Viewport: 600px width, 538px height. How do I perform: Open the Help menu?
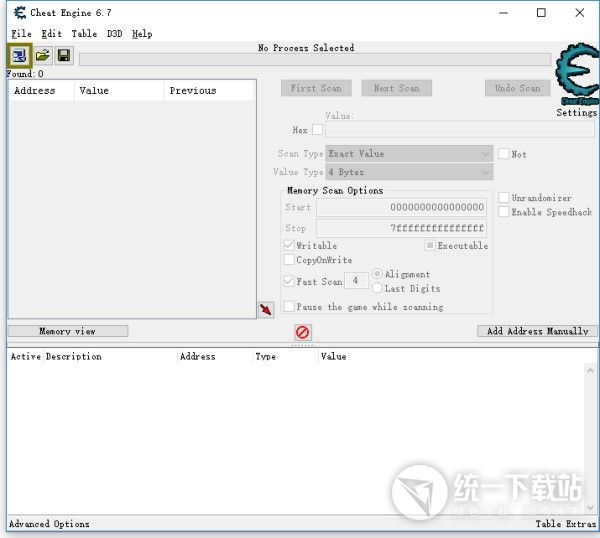142,34
